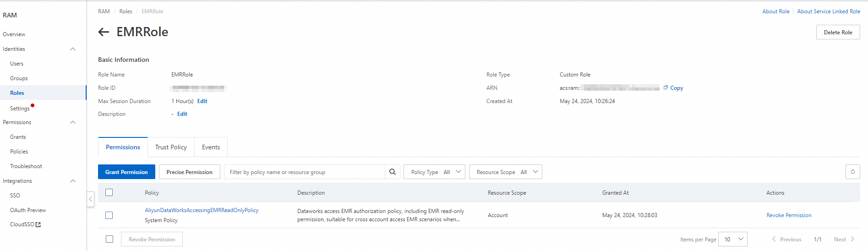Switch to the Trust Policy tab
This screenshot has height=251, width=868.
[171, 147]
